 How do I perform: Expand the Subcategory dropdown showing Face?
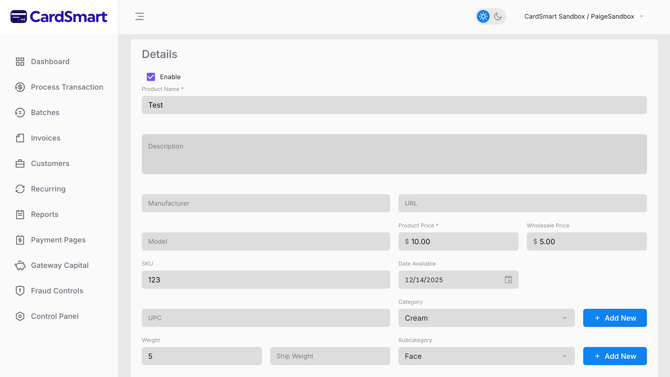[x=486, y=356]
